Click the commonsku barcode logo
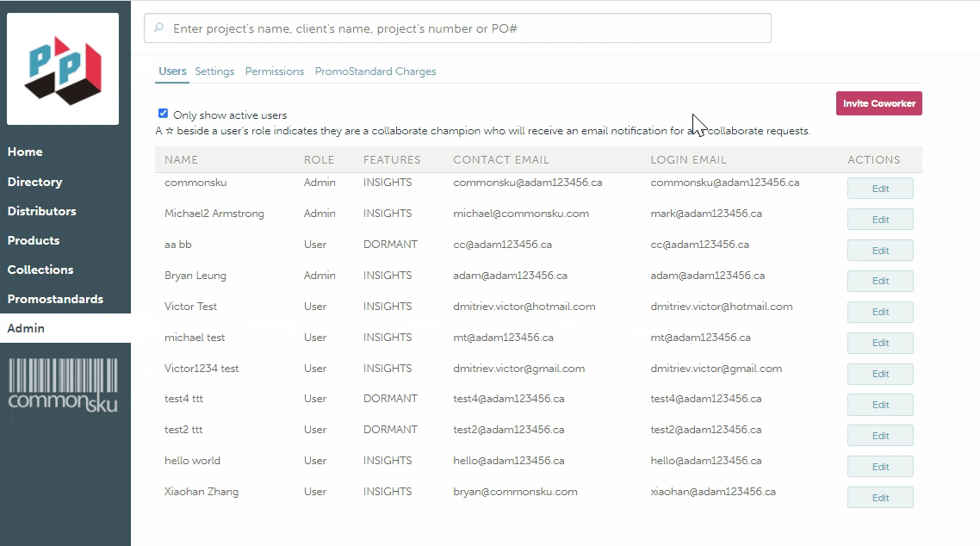The image size is (980, 546). [x=63, y=385]
